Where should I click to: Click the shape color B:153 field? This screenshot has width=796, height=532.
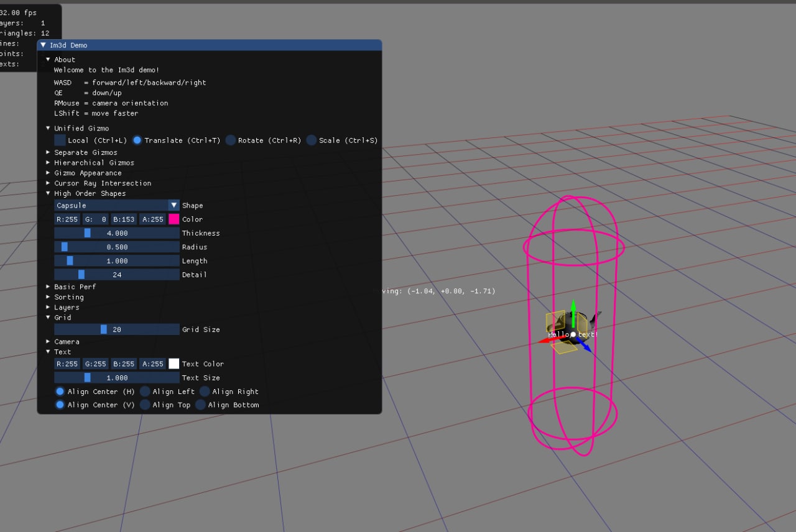tap(124, 219)
